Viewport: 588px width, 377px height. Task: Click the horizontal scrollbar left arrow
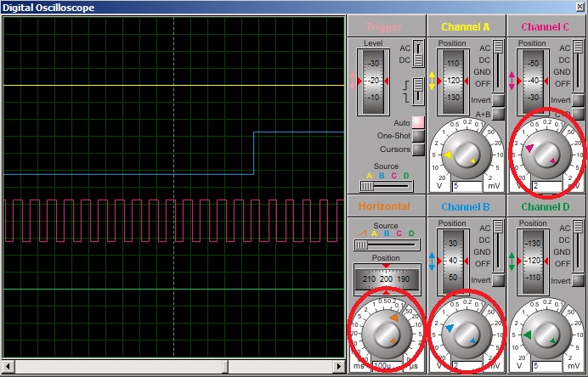[8, 366]
